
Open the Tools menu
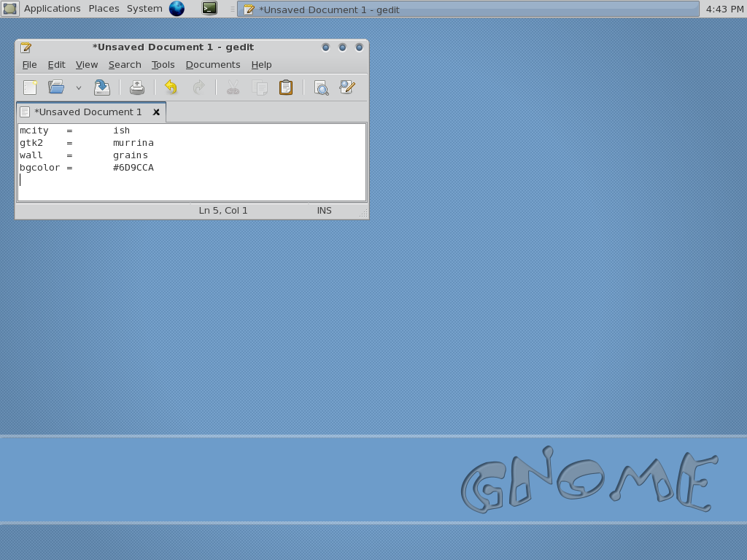[163, 65]
